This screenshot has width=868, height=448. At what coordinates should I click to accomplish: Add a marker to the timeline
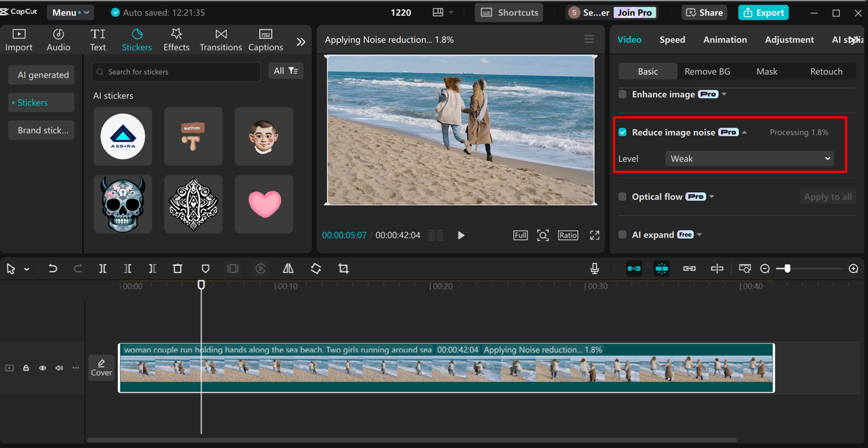pyautogui.click(x=205, y=269)
